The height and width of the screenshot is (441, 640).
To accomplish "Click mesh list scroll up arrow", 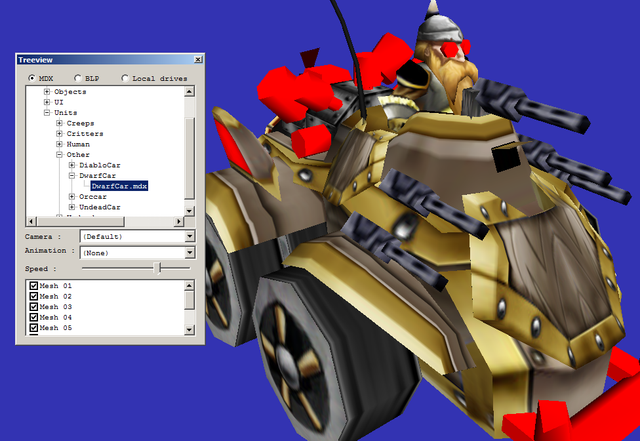I will 189,285.
